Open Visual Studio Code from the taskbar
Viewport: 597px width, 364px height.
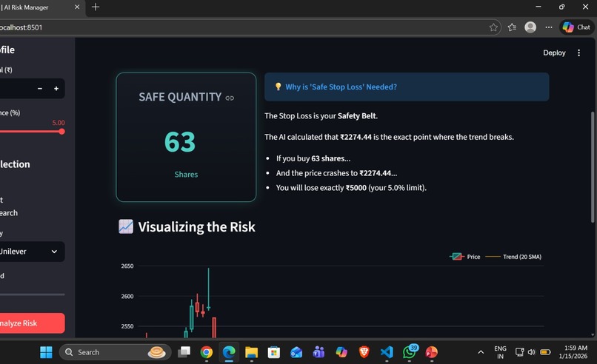[x=387, y=352]
